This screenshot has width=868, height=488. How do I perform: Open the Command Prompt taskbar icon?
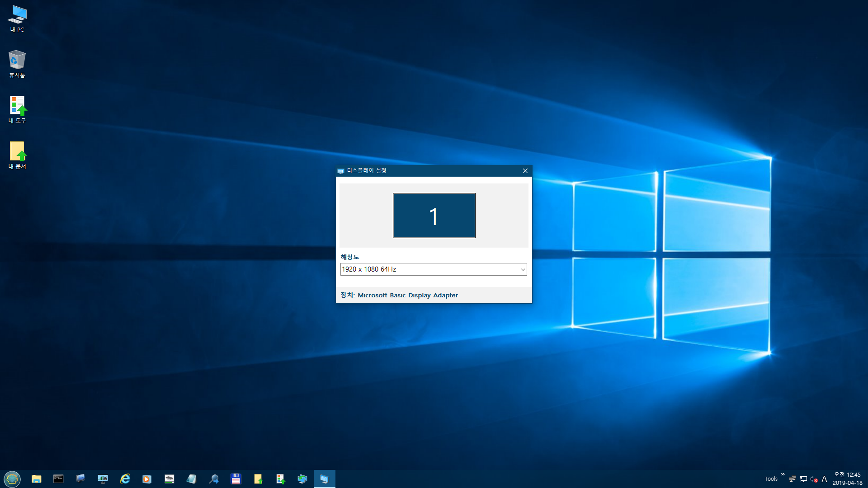(58, 479)
